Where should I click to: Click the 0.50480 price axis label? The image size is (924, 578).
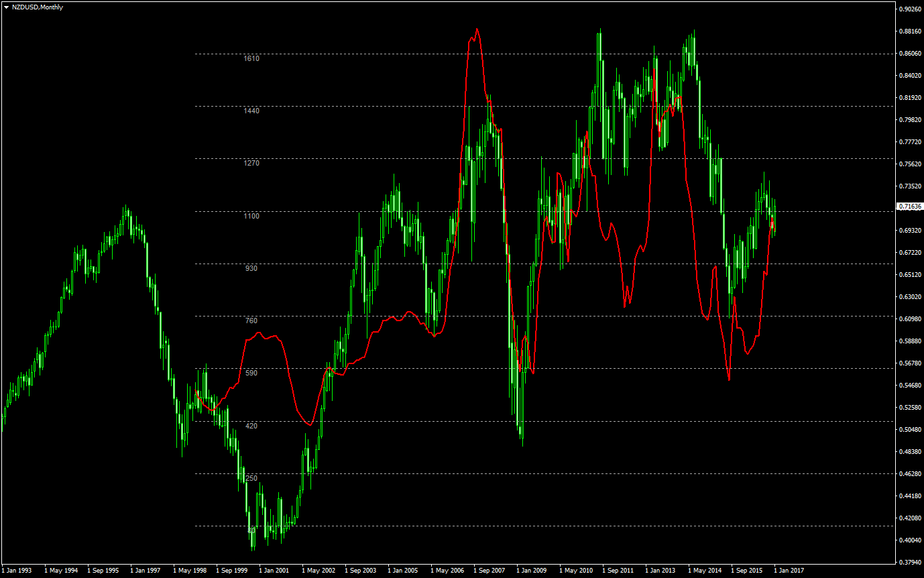[909, 430]
